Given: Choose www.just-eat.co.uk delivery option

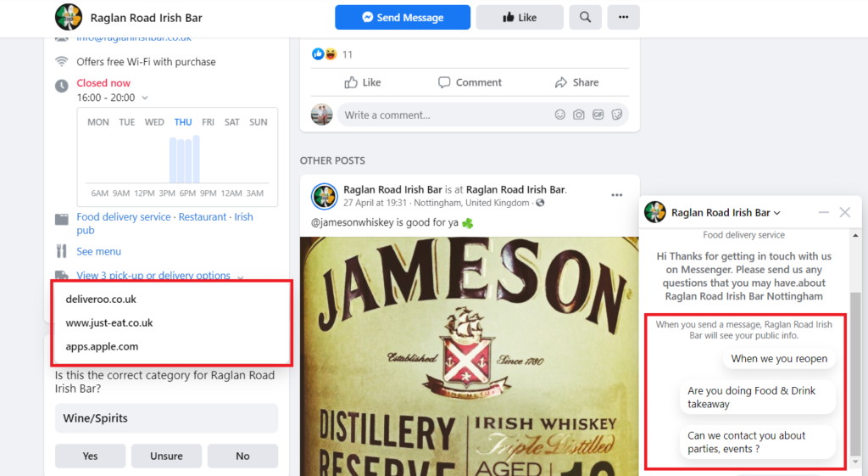Looking at the screenshot, I should [109, 322].
